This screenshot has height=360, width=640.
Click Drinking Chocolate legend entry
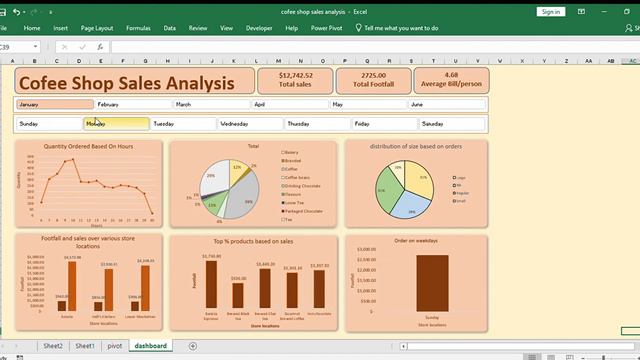pos(301,186)
